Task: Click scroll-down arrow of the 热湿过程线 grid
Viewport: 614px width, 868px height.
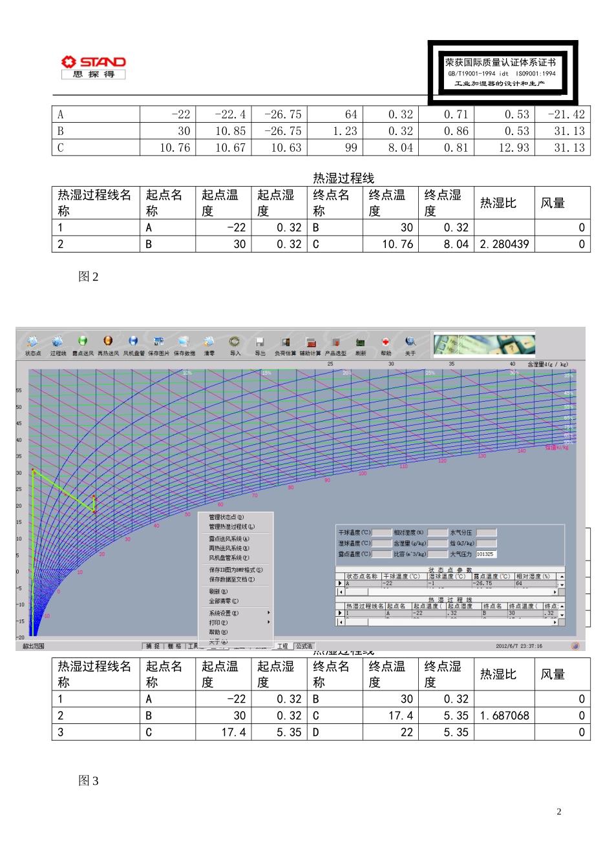Action: (x=562, y=615)
